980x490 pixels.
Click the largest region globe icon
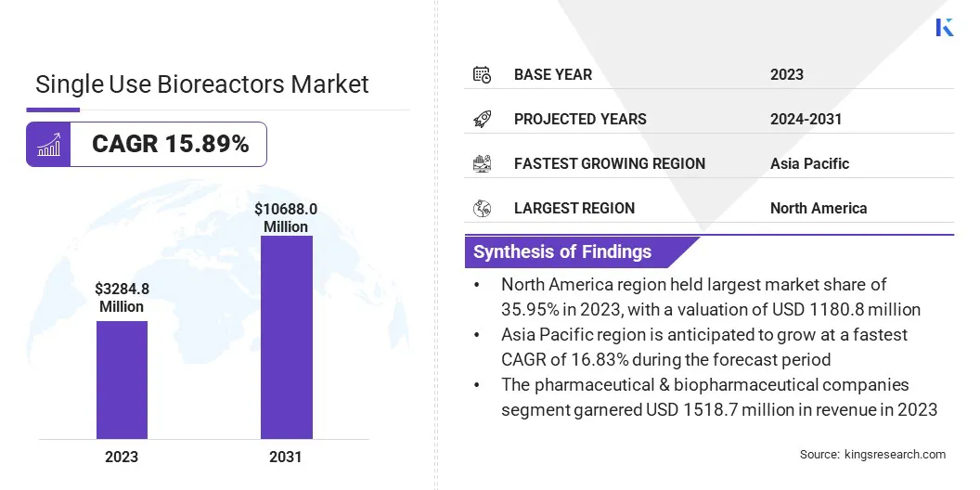click(x=482, y=208)
